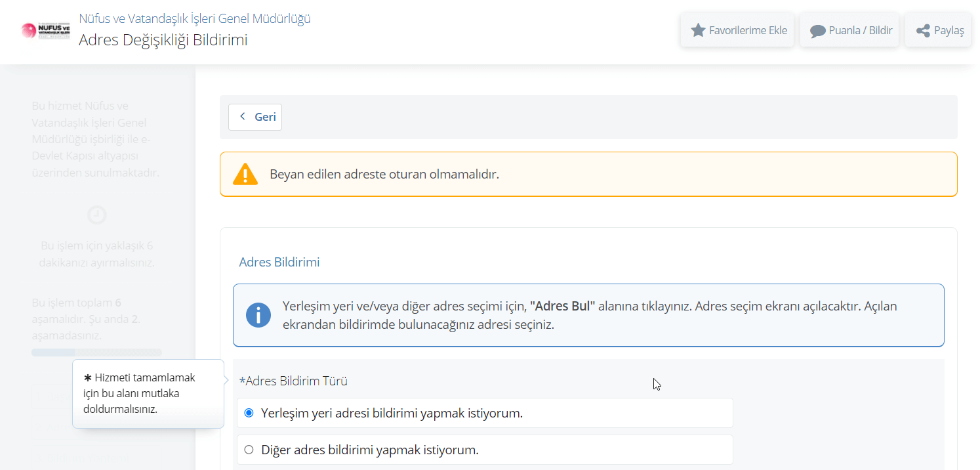This screenshot has height=470, width=980.
Task: Click the "*Adres Bildirim Türü" field label
Action: pos(293,381)
